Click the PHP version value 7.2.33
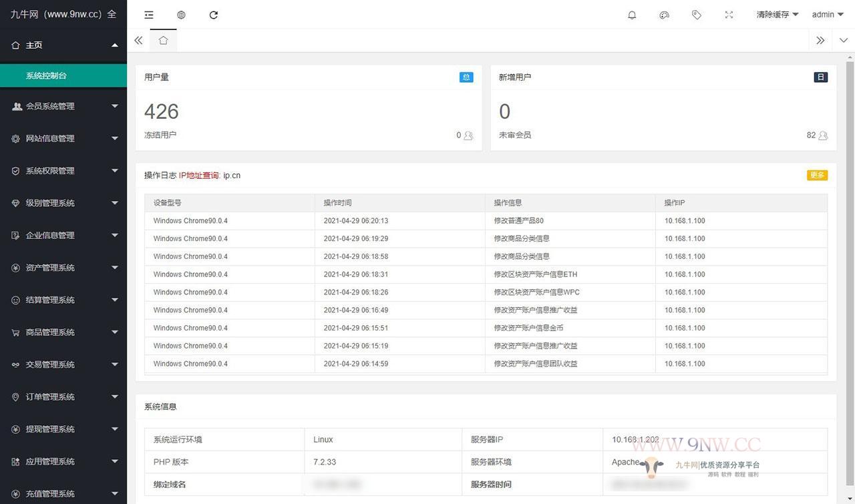 tap(325, 462)
